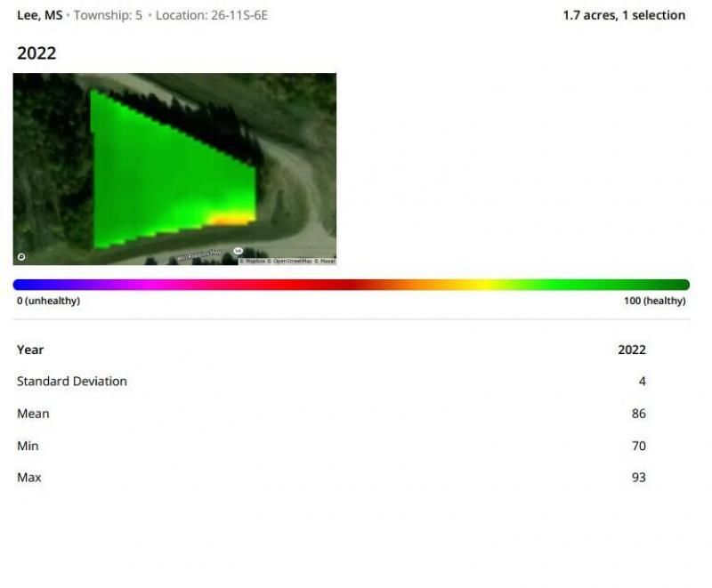Click the highway route shield on map
This screenshot has height=588, width=712.
(239, 252)
